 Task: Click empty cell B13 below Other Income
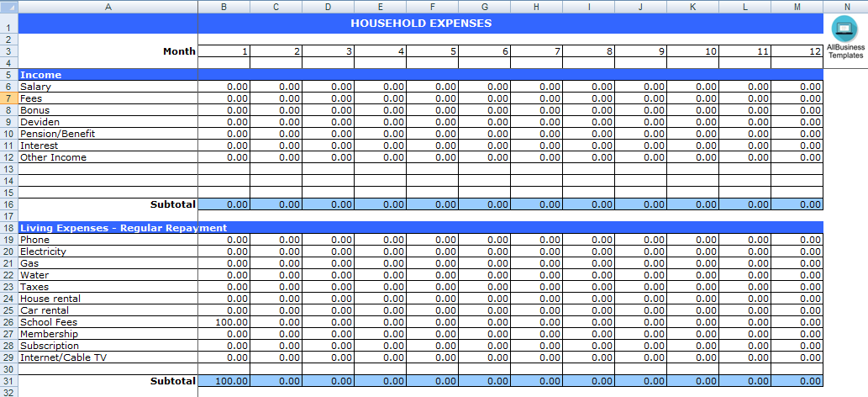click(224, 169)
